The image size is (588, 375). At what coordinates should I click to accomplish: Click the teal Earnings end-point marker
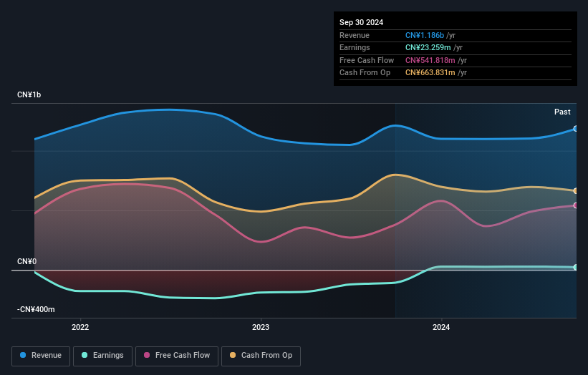(575, 267)
